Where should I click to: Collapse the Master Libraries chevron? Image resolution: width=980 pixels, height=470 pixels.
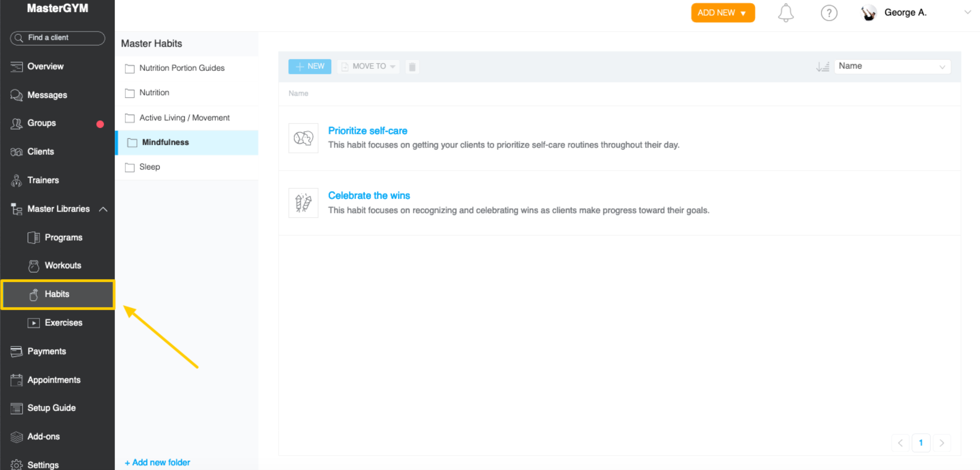103,209
